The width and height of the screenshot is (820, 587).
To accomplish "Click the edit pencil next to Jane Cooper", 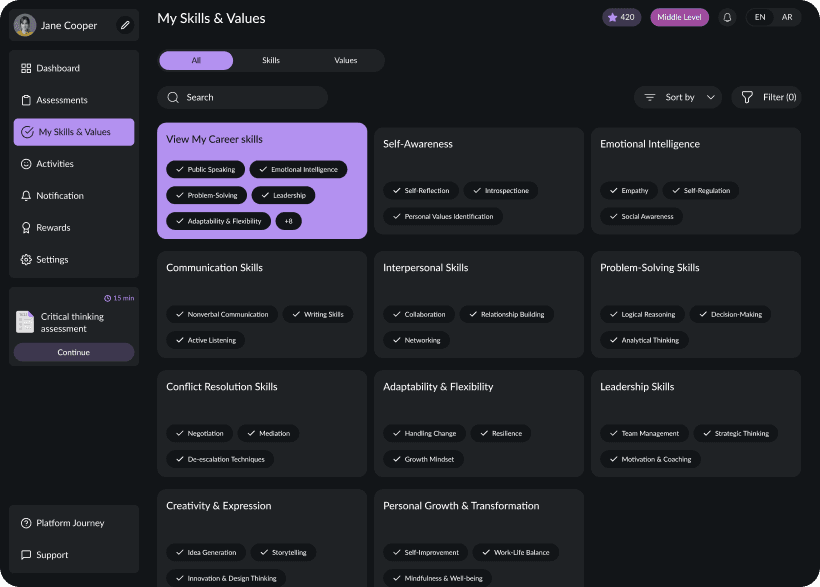I will (x=124, y=25).
